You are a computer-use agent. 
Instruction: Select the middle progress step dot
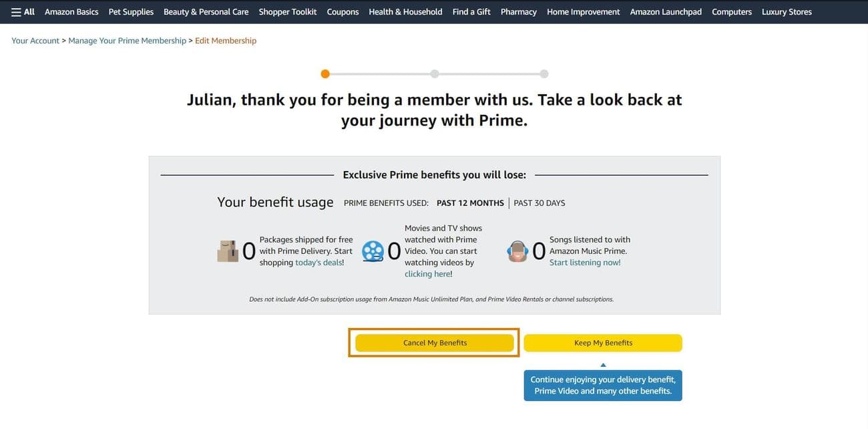click(x=435, y=74)
